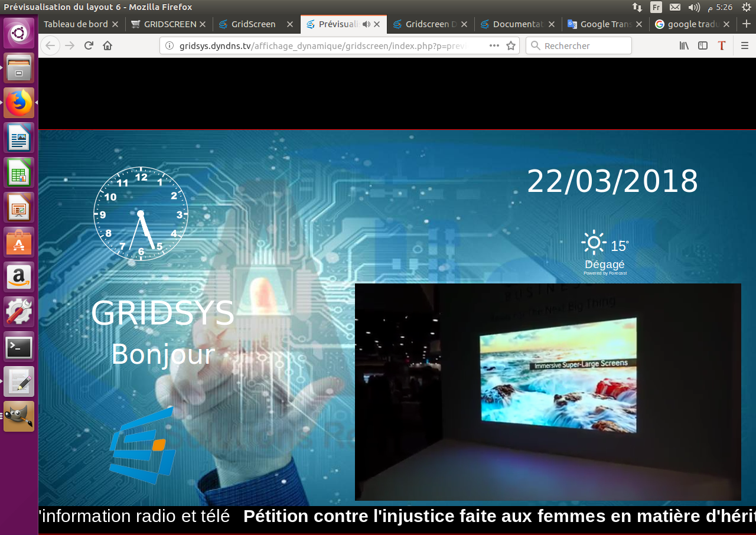Open the page actions three-dot menu
The height and width of the screenshot is (535, 756).
[494, 45]
